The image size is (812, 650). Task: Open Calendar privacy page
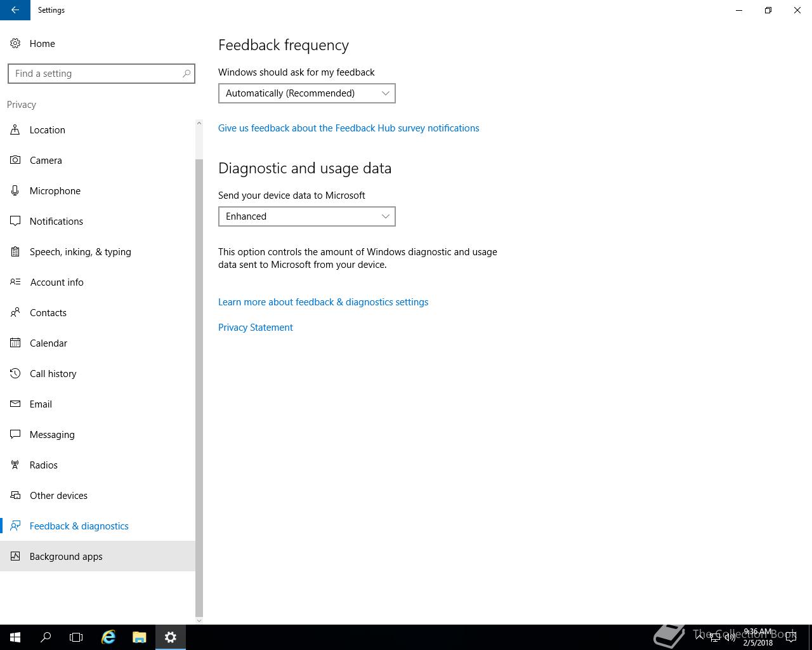coord(98,343)
